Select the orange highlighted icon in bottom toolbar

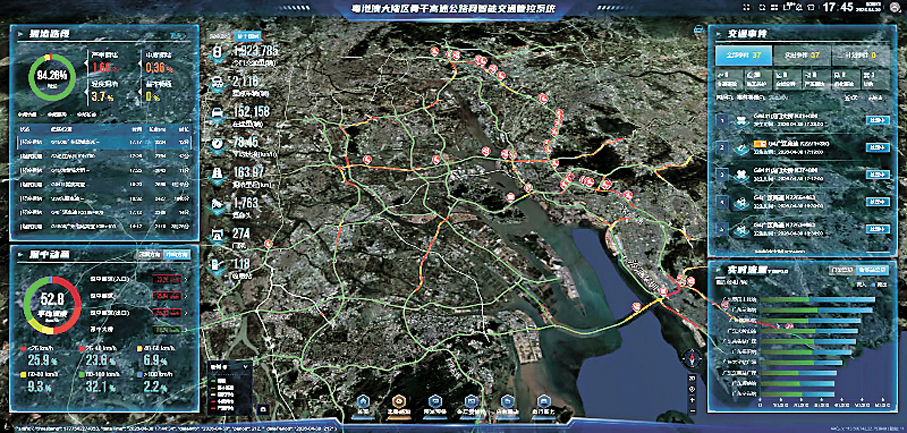point(399,402)
